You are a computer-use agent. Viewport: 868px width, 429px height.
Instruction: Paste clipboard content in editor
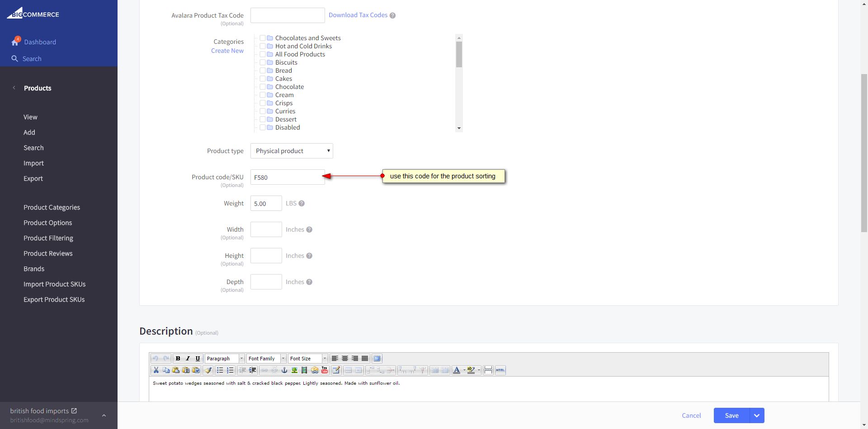click(x=176, y=370)
